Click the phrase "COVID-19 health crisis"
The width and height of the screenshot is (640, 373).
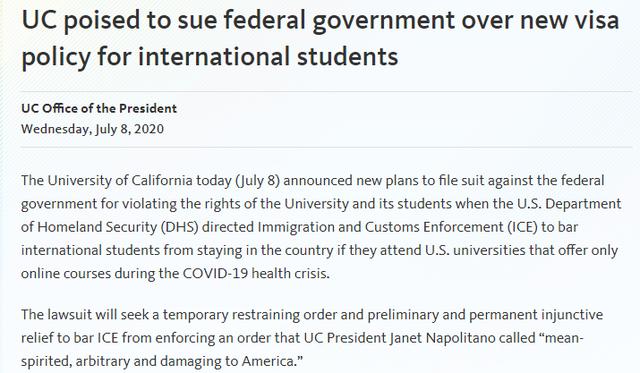255,273
